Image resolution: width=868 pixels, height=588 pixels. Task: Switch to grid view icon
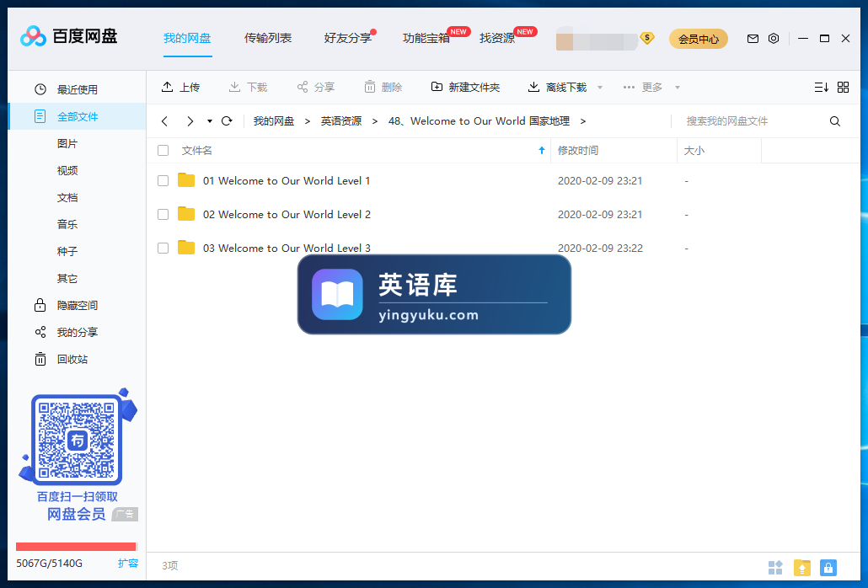(x=843, y=88)
